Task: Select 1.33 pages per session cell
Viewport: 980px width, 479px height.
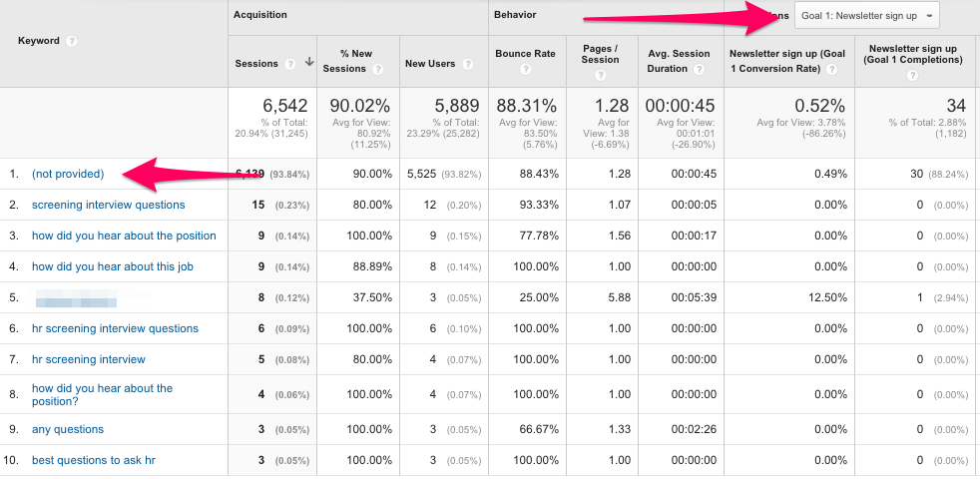Action: coord(620,429)
